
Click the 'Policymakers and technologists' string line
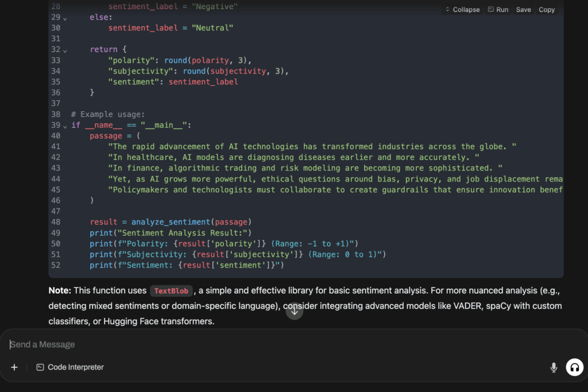coord(335,189)
